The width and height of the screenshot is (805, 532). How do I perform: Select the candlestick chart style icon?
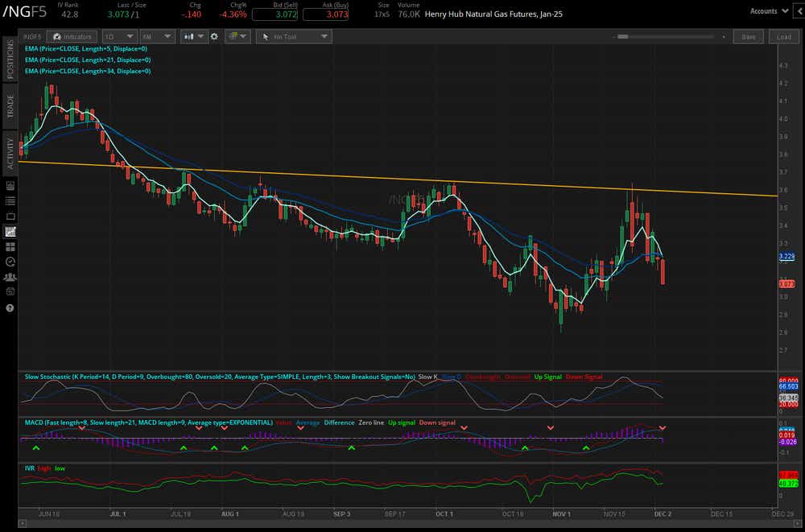tap(188, 36)
